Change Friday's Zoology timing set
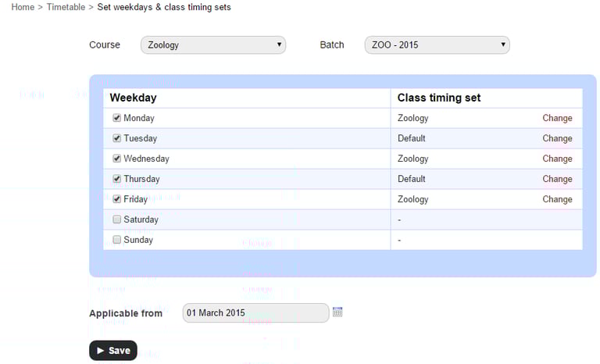 point(557,200)
